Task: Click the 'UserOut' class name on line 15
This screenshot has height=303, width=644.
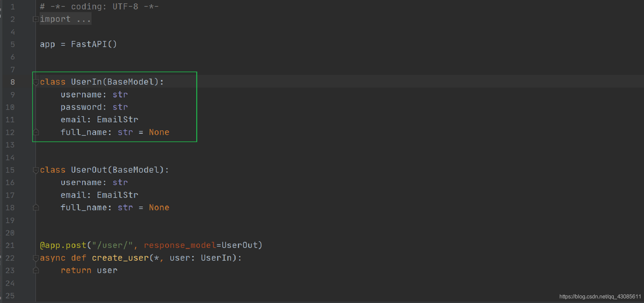Action: [89, 170]
